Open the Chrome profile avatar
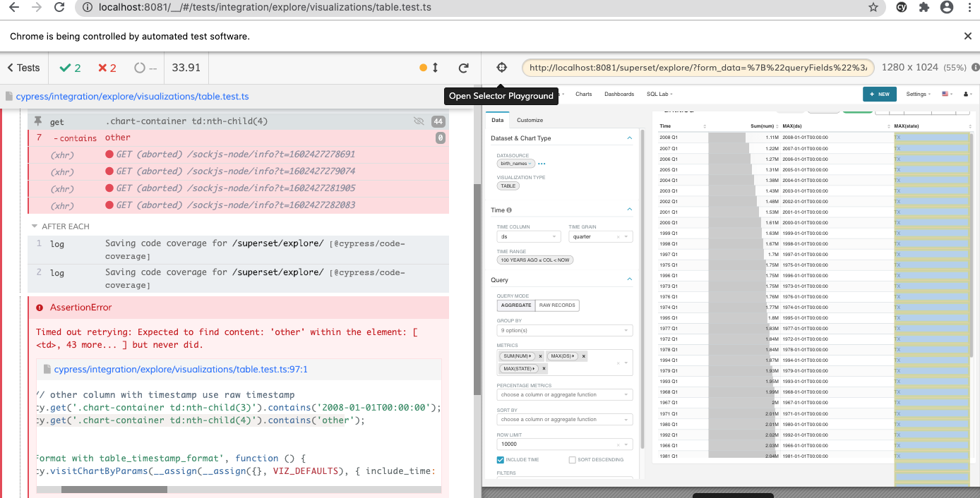 click(x=947, y=8)
